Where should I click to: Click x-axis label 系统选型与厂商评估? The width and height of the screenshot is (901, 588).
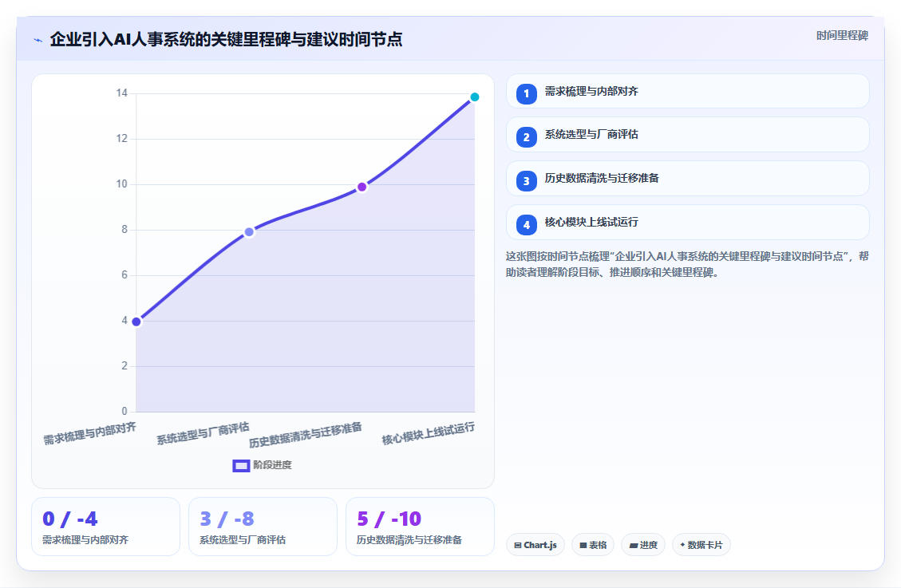(204, 433)
